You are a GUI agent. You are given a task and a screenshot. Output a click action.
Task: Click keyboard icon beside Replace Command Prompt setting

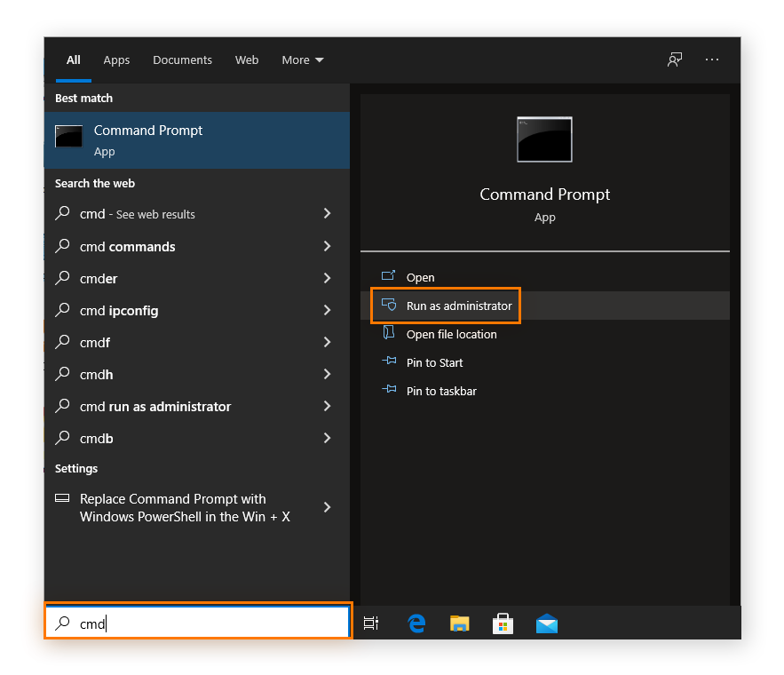[x=62, y=497]
